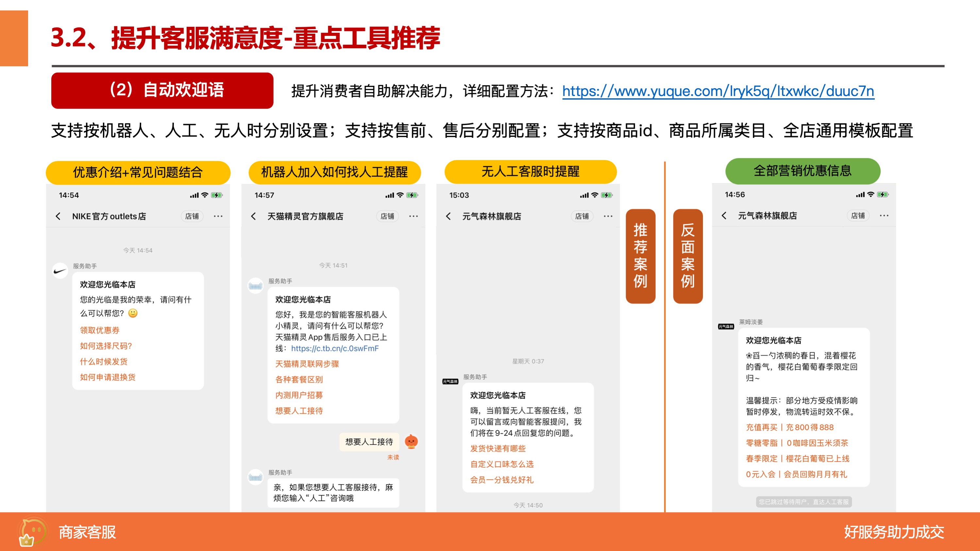Click 店铺 button in 元气森林旗舰店 15:03 chat
The width and height of the screenshot is (980, 551).
[582, 216]
